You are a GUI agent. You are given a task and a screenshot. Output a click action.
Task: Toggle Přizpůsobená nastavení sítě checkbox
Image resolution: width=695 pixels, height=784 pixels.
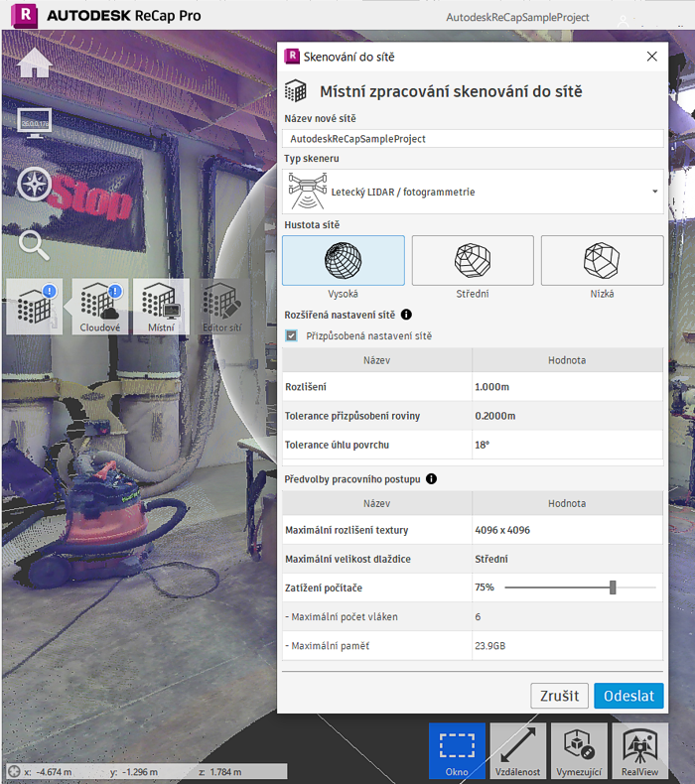(x=291, y=336)
